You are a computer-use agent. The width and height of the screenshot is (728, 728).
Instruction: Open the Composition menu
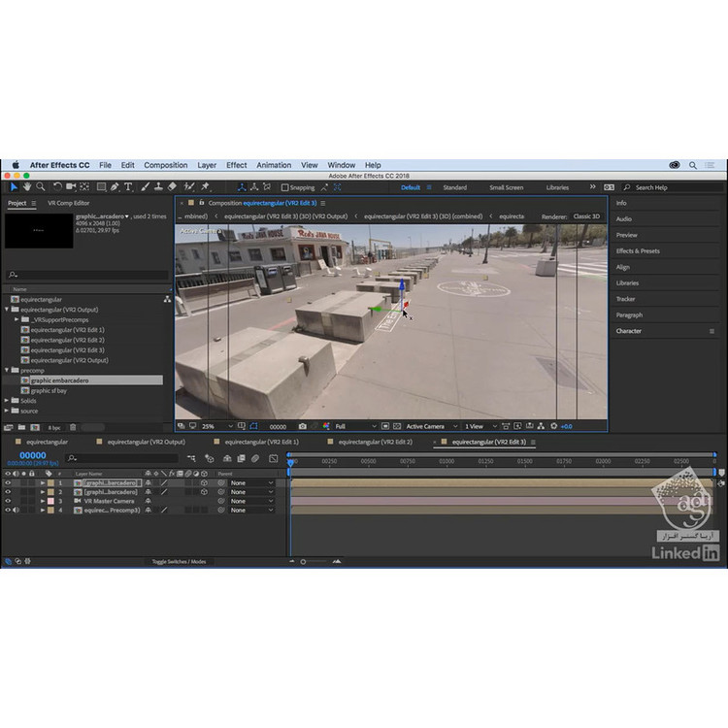click(165, 165)
